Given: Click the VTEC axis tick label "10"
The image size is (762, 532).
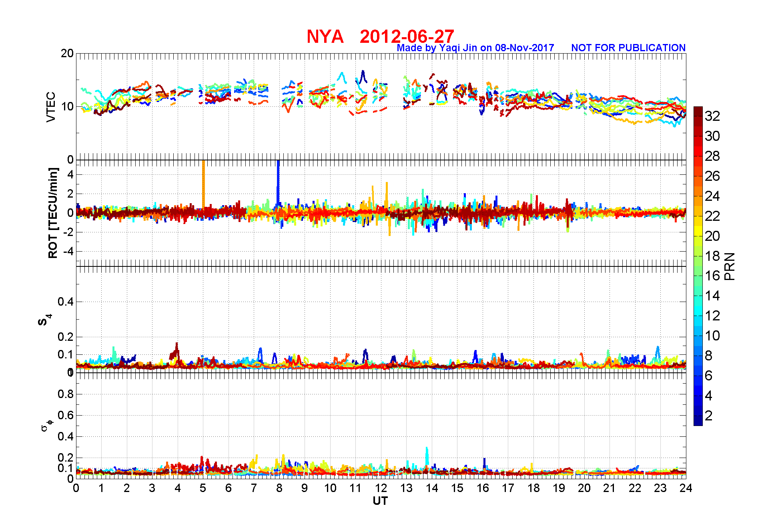Looking at the screenshot, I should pyautogui.click(x=67, y=106).
